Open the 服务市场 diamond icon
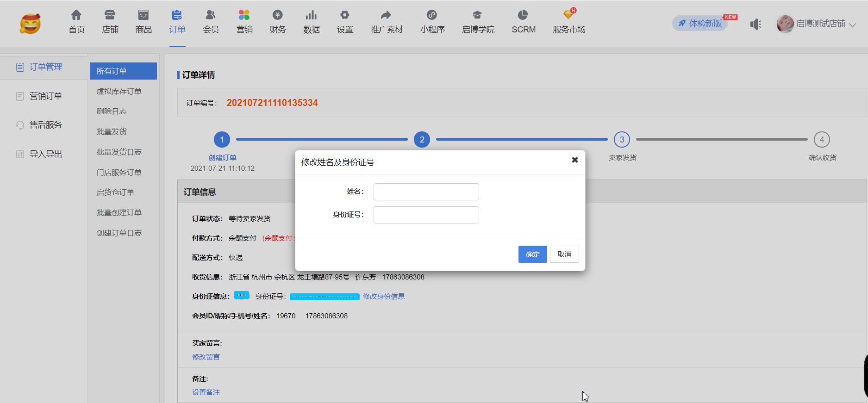This screenshot has width=868, height=403. [x=568, y=15]
